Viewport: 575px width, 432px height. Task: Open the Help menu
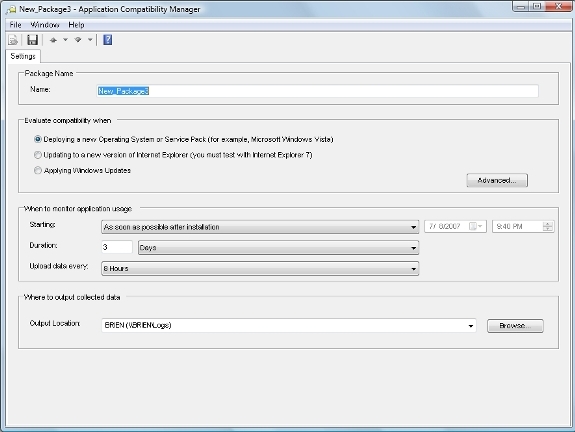76,25
